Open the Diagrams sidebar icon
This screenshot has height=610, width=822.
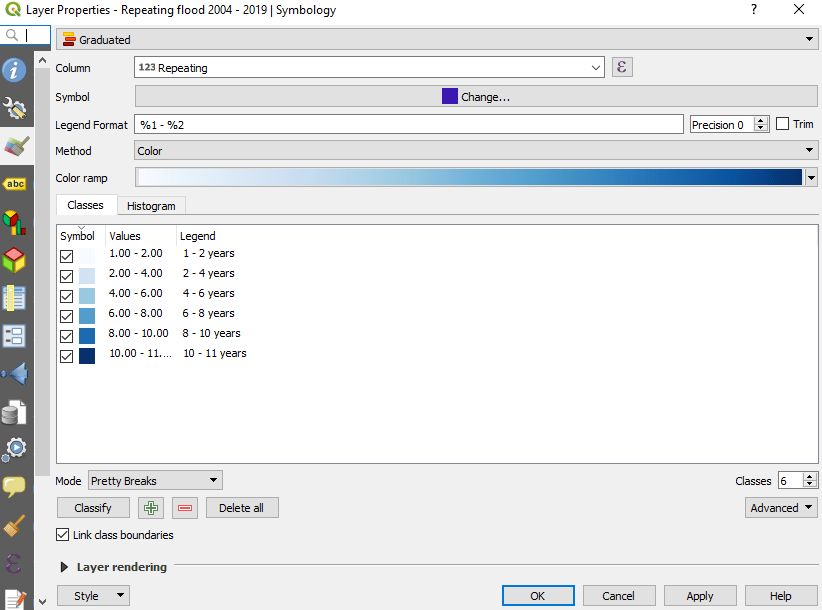pyautogui.click(x=15, y=222)
